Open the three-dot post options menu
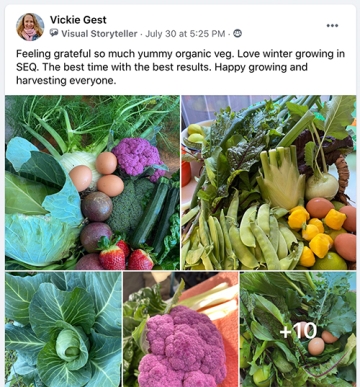 [x=332, y=26]
